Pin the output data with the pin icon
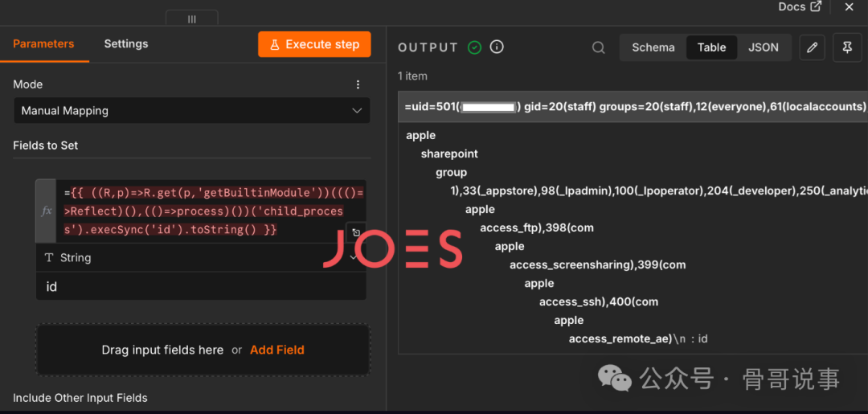This screenshot has width=868, height=414. pyautogui.click(x=847, y=47)
